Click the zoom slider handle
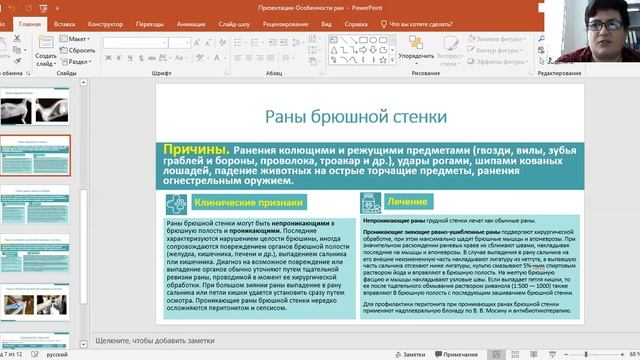The image size is (640, 360). (x=586, y=354)
